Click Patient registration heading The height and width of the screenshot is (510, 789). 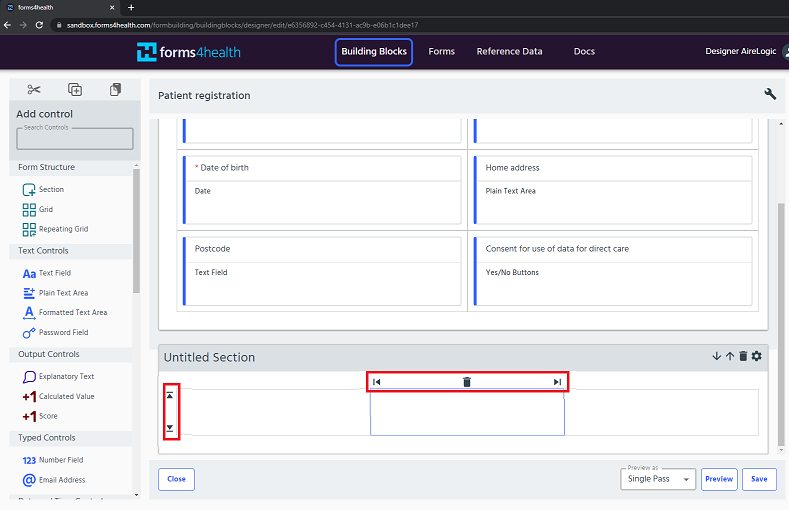tap(204, 96)
